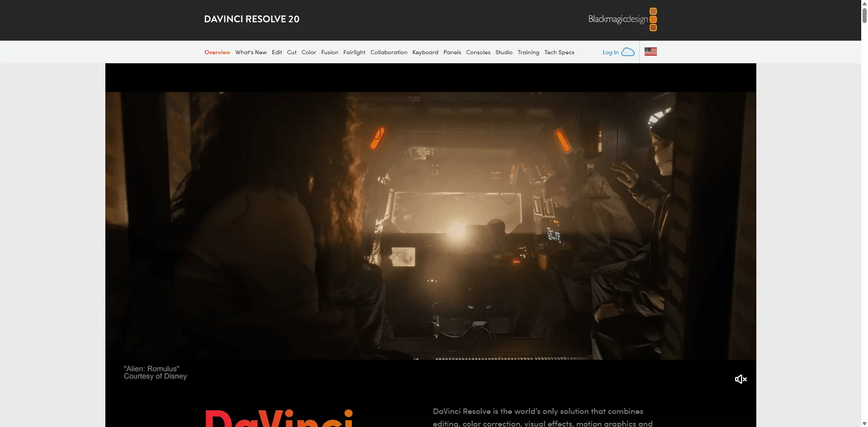
Task: Open the Tech Specs page
Action: (559, 52)
